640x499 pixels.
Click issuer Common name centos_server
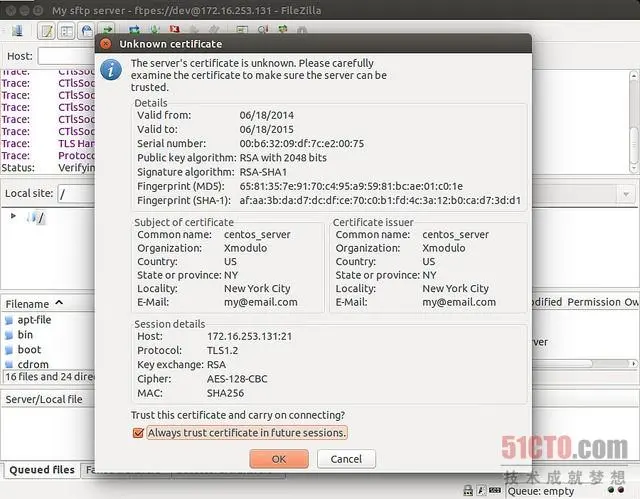coord(456,235)
